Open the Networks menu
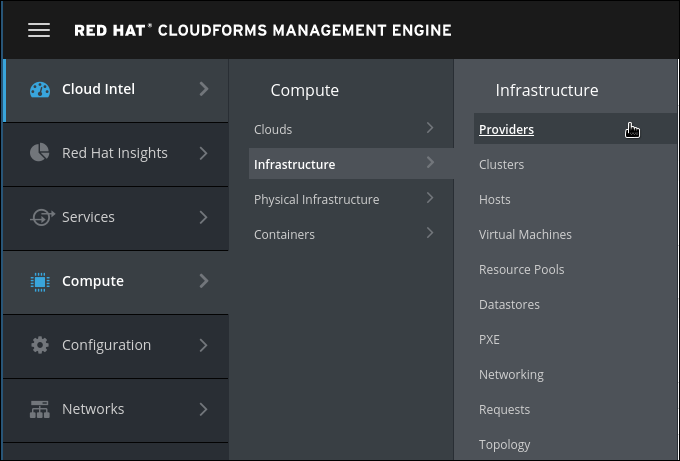 pos(116,410)
